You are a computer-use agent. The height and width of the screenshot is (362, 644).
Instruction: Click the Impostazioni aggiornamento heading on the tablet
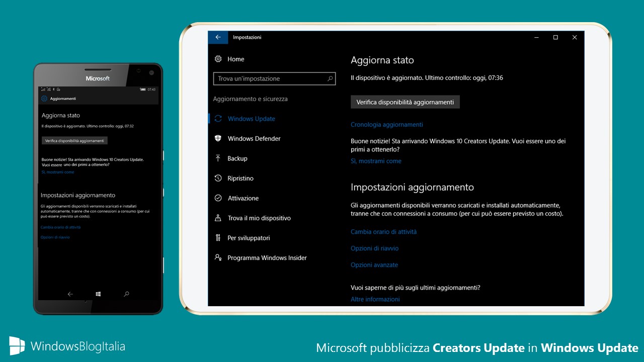412,187
